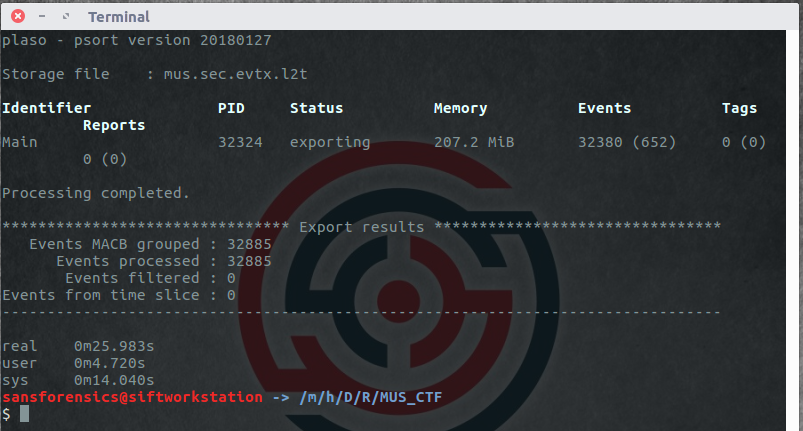Click the user time 0m4.720s

click(110, 363)
